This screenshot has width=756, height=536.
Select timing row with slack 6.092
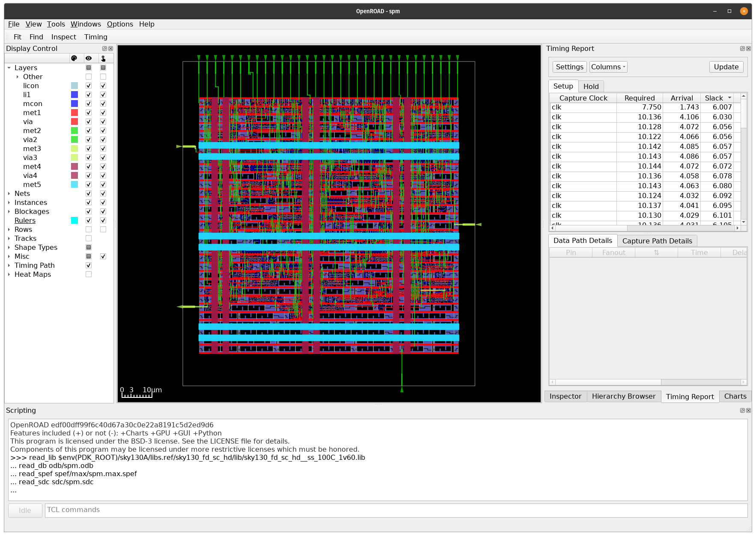pos(645,196)
